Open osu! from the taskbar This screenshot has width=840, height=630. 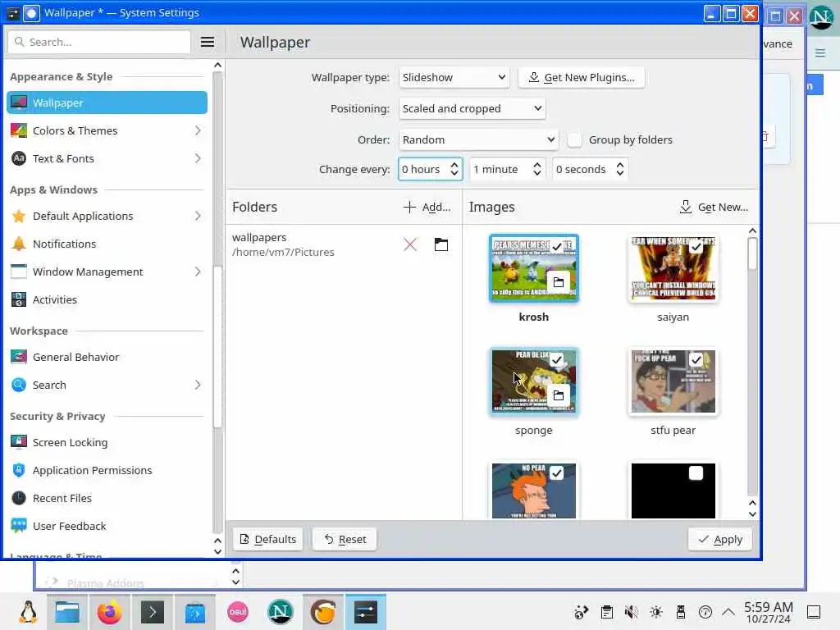237,612
